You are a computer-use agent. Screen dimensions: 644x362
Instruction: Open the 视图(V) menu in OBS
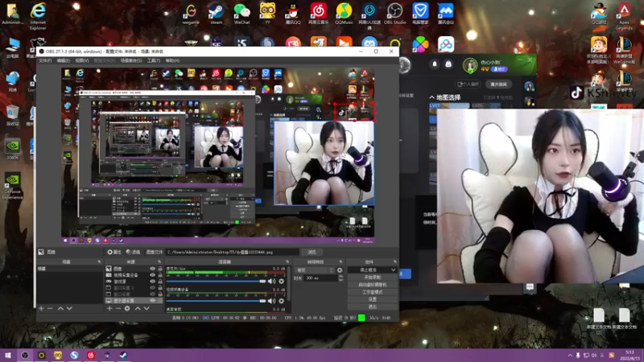tap(82, 61)
